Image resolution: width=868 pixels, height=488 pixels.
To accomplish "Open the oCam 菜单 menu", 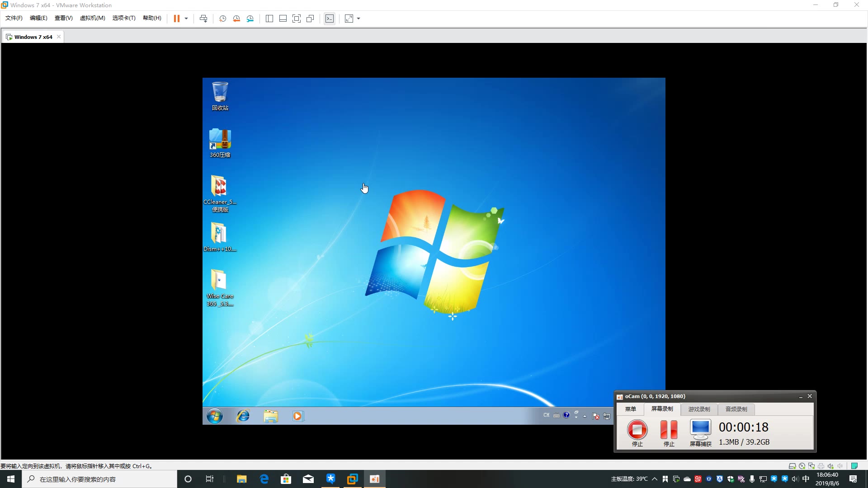I will point(631,409).
